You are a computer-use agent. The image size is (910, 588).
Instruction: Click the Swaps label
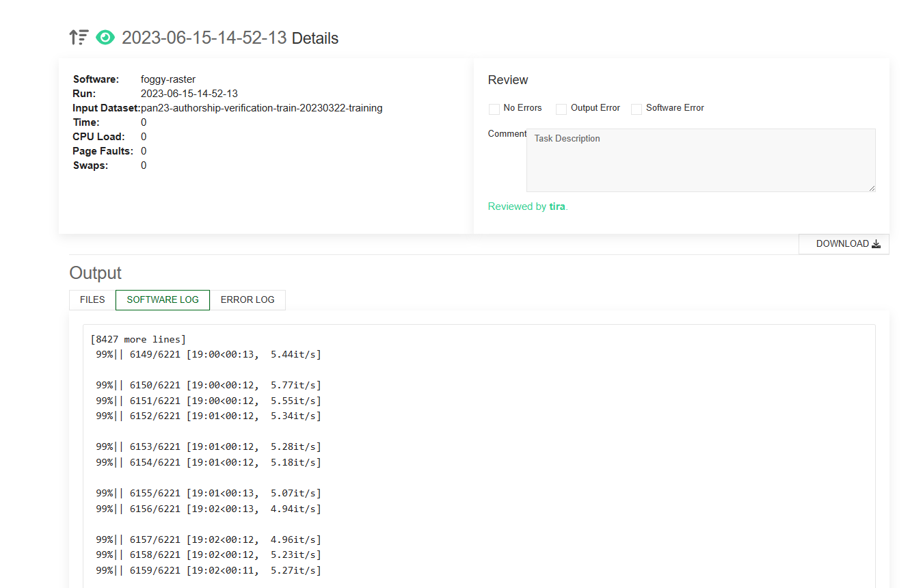[x=90, y=165]
